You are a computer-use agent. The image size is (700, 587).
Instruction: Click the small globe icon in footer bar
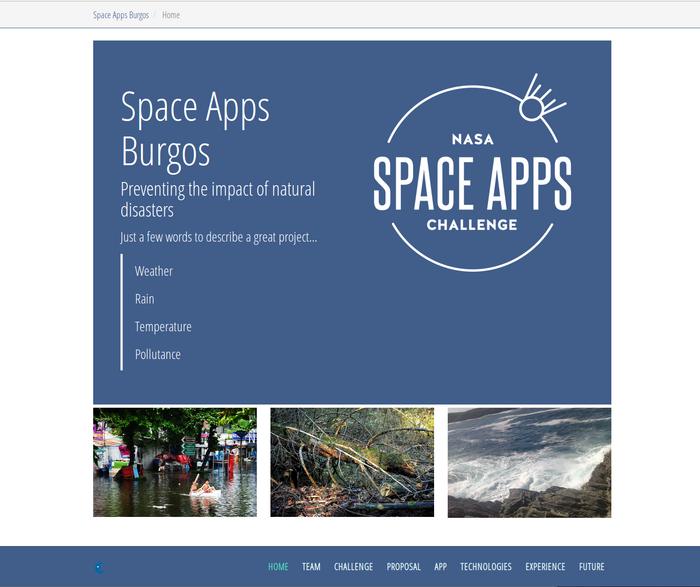click(98, 567)
